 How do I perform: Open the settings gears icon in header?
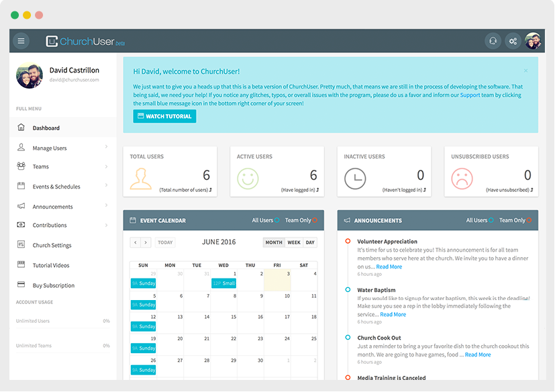513,41
